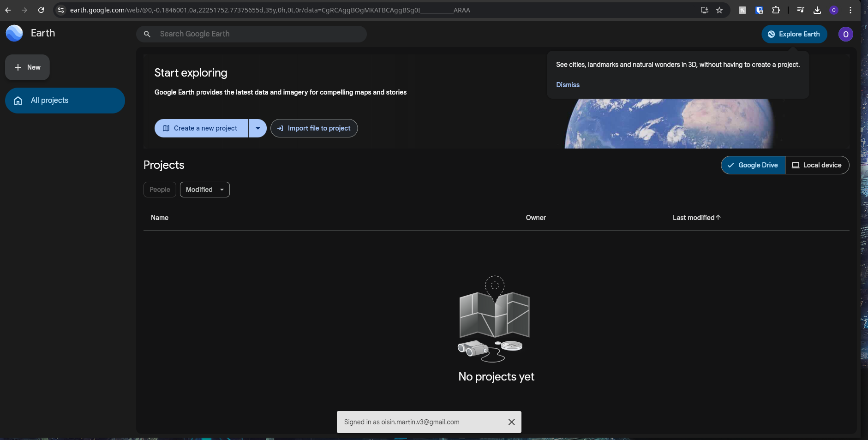The height and width of the screenshot is (440, 868).
Task: Sort by Last modified column
Action: (696, 218)
